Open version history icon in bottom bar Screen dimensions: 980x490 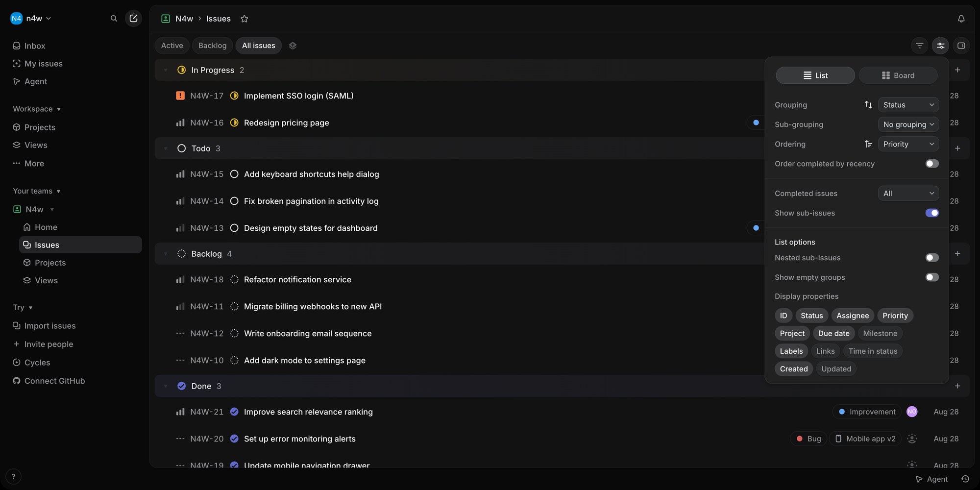[965, 479]
